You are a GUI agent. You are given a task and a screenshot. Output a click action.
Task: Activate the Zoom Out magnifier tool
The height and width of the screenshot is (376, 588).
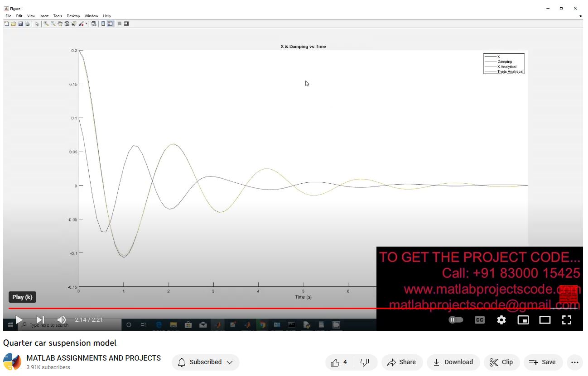(53, 24)
